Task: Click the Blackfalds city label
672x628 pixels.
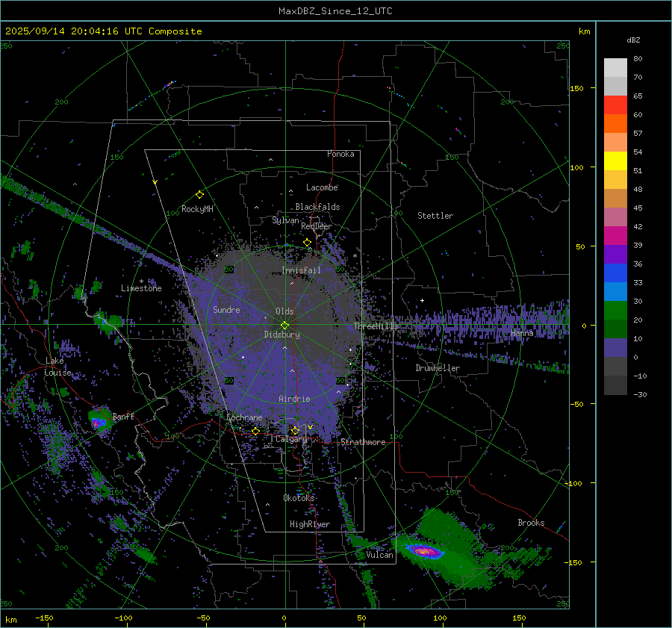Action: point(317,207)
